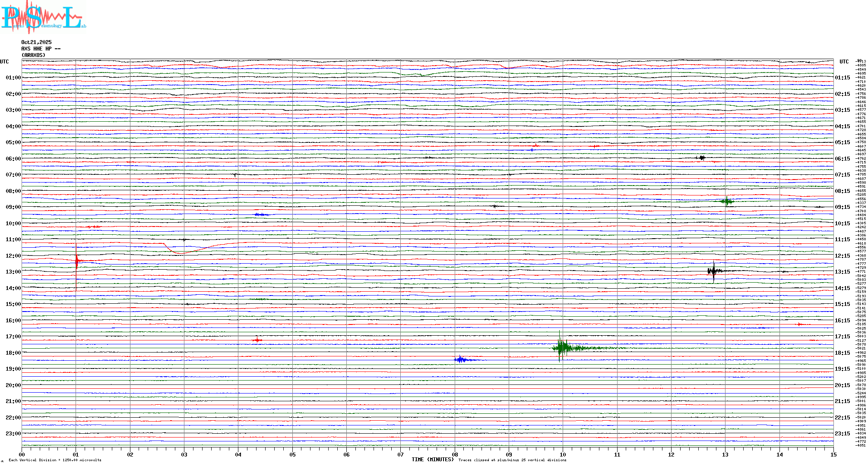868x466 pixels.
Task: Click the TIME (MINUTES) axis title
Action: click(432, 460)
